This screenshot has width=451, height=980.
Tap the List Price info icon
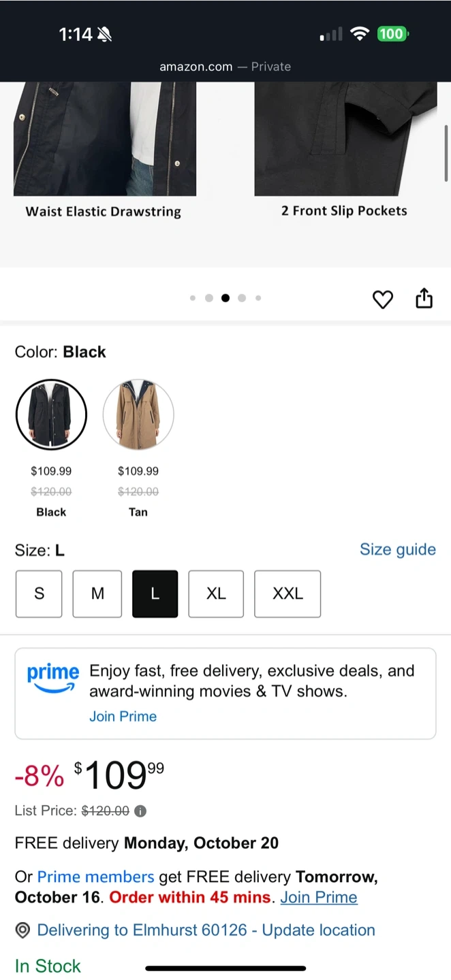pyautogui.click(x=140, y=811)
